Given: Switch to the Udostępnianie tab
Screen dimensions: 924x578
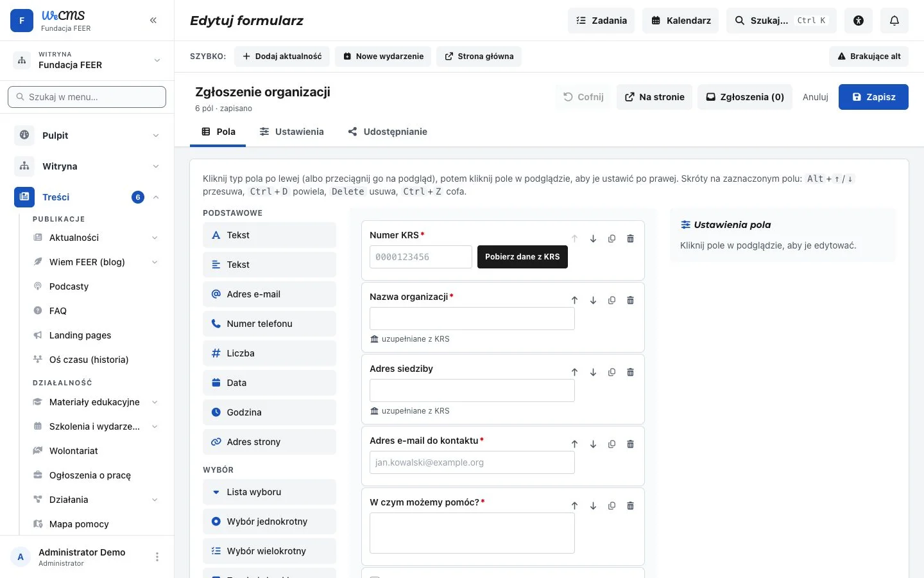Looking at the screenshot, I should (x=388, y=132).
